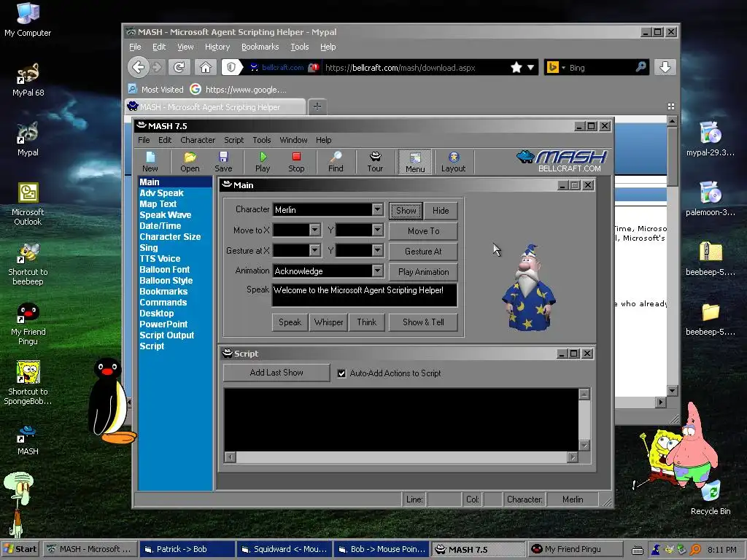The width and height of the screenshot is (747, 560).
Task: Click the browser Back arrow in Mypal
Action: 138,67
